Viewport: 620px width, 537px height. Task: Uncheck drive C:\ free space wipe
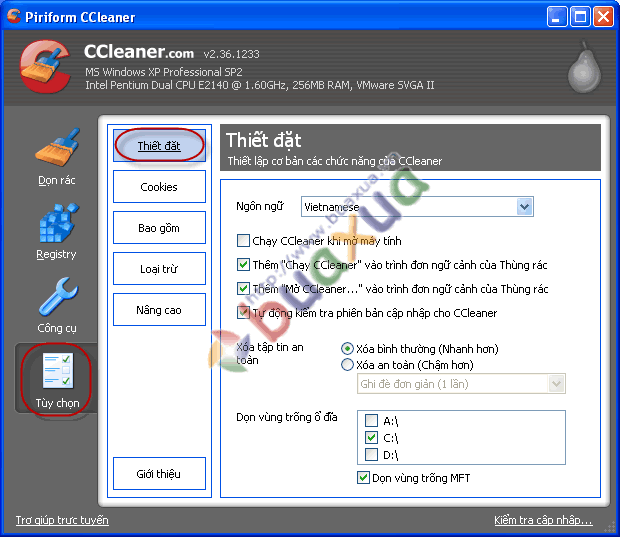coord(371,437)
